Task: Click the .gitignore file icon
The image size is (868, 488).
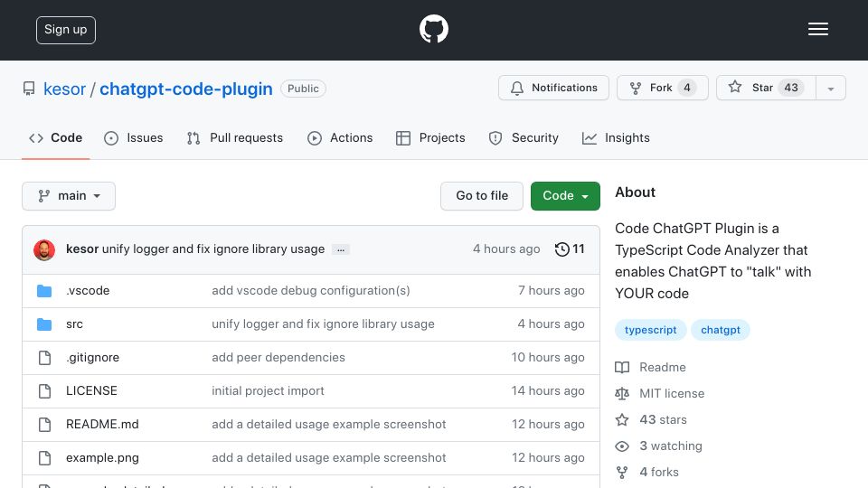Action: coord(44,358)
